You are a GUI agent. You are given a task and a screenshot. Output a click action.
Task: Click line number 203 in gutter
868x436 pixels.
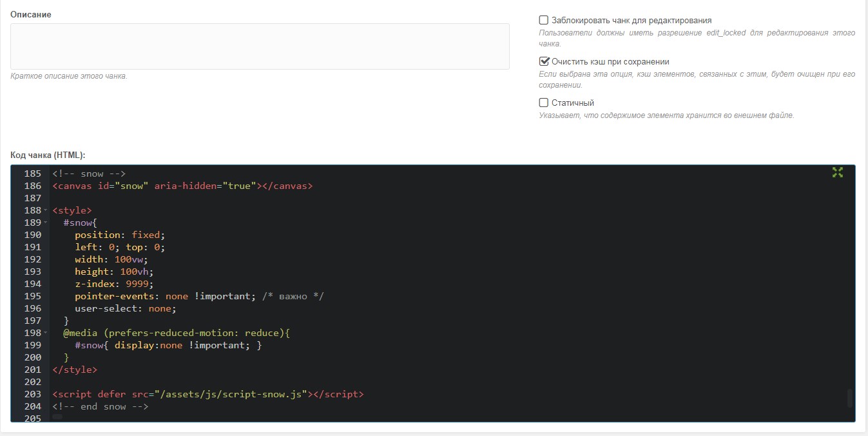point(32,394)
